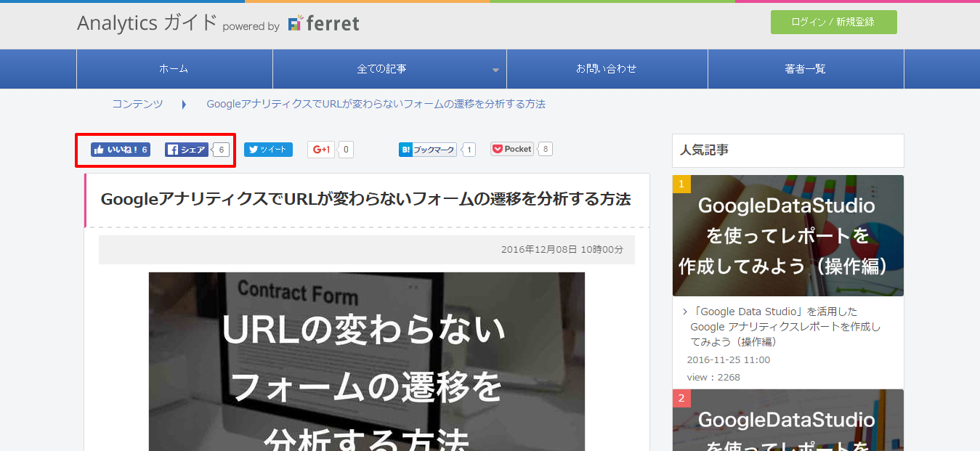Click the article heading GoogleアナリティクスでURLが変わらない
The height and width of the screenshot is (451, 980).
(365, 199)
